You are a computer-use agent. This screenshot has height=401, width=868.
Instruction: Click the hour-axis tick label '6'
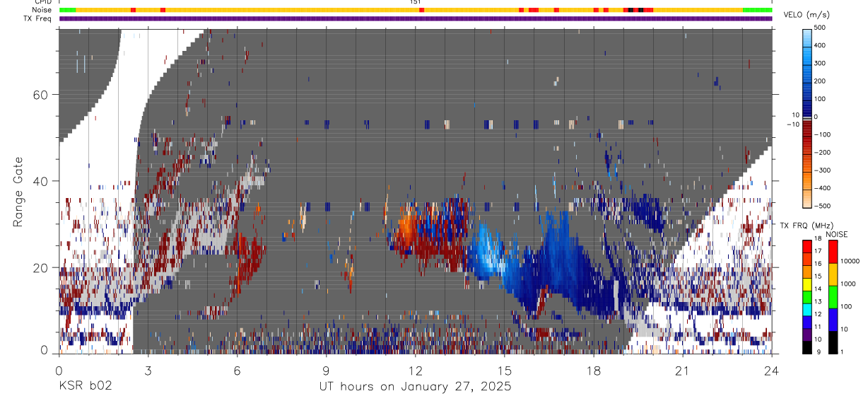click(x=237, y=371)
